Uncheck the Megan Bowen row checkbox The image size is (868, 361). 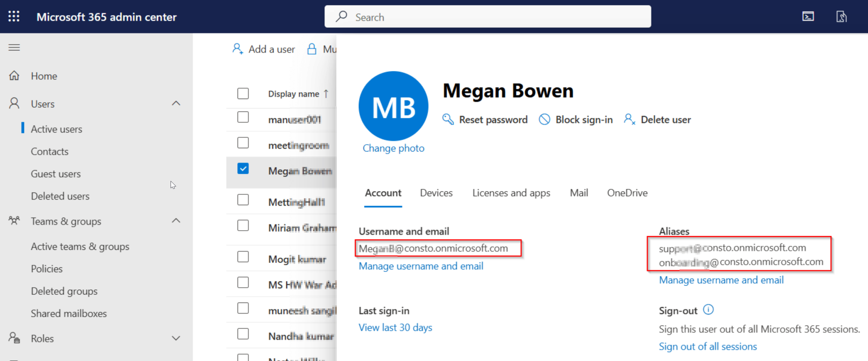tap(243, 169)
